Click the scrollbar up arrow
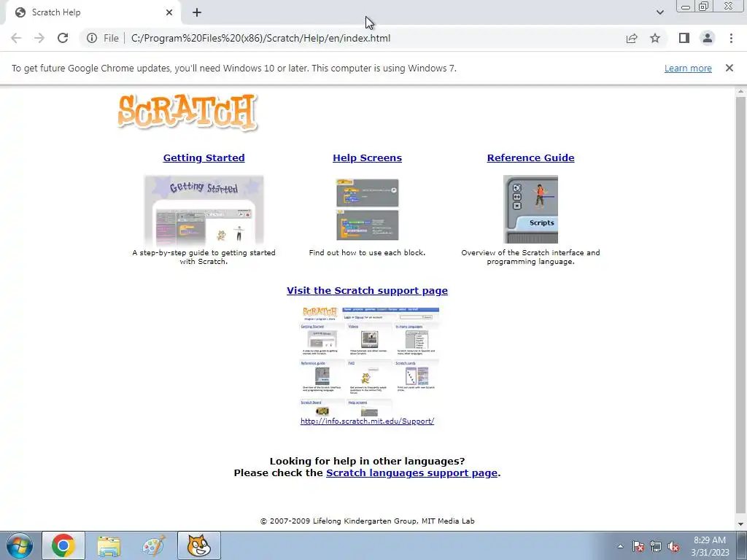The width and height of the screenshot is (747, 560). 741,91
